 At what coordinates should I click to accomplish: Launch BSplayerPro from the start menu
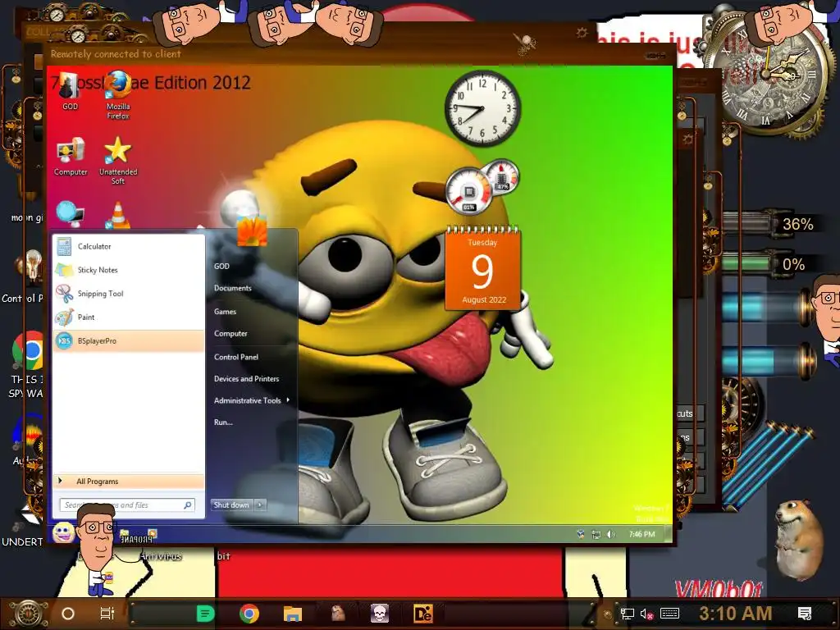point(128,340)
